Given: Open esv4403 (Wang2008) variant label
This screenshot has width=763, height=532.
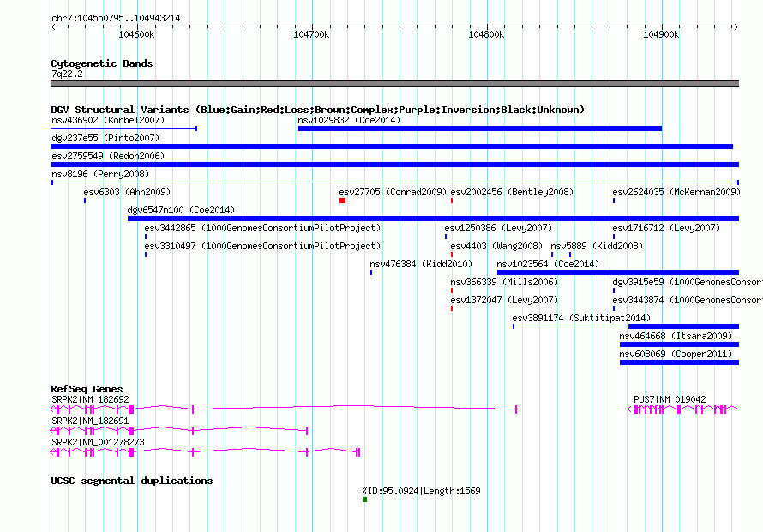Looking at the screenshot, I should click(x=496, y=246).
